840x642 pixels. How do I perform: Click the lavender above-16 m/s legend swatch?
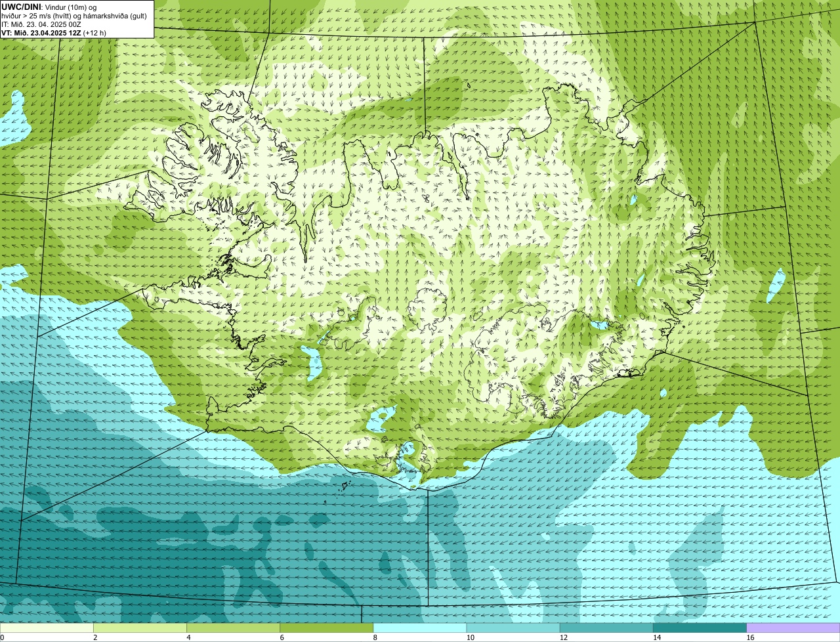(x=793, y=628)
